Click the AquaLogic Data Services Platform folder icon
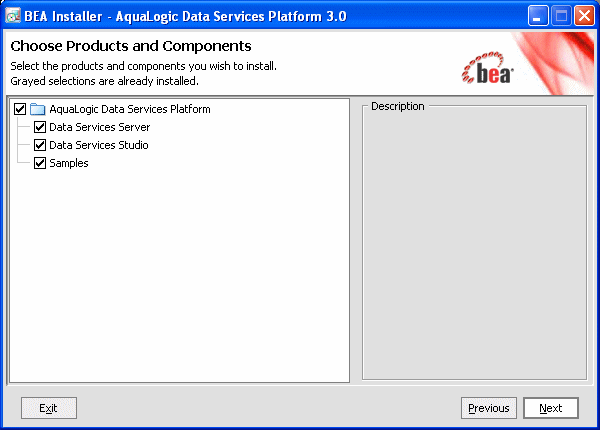This screenshot has width=600, height=430. (x=38, y=109)
